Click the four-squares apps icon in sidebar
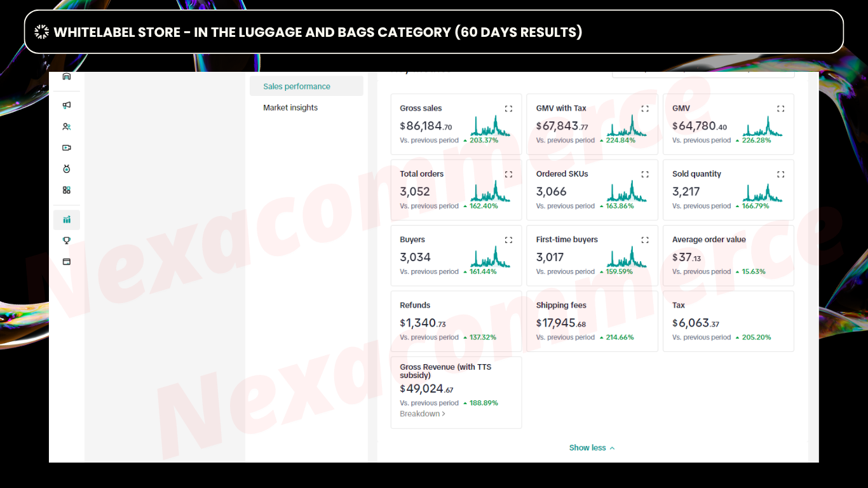Screen dimensions: 868x488 coord(67,190)
